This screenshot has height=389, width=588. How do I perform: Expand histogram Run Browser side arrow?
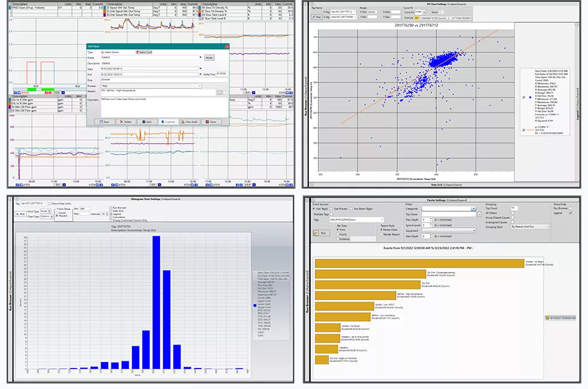(x=10, y=199)
